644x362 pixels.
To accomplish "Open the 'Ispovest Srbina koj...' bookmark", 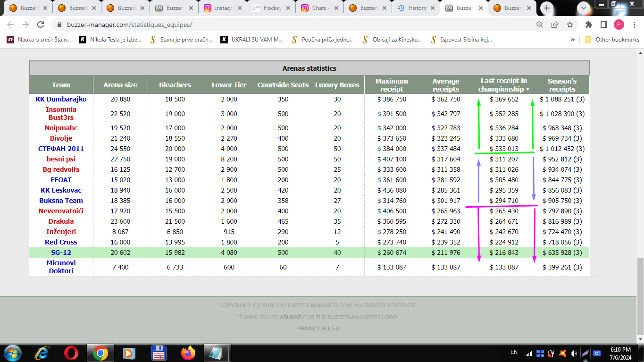I will (461, 40).
